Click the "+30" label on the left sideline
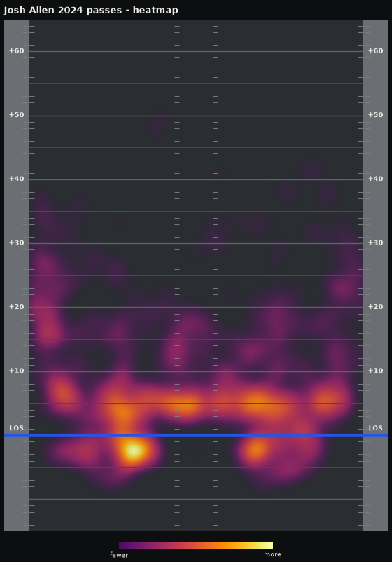 pos(17,242)
